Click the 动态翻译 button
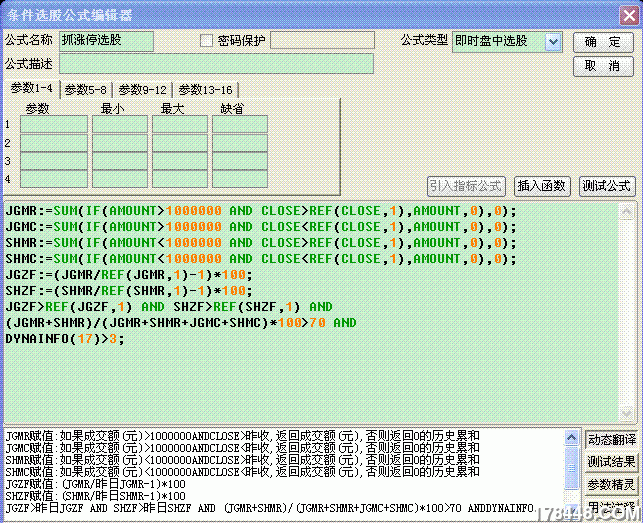 pyautogui.click(x=611, y=440)
